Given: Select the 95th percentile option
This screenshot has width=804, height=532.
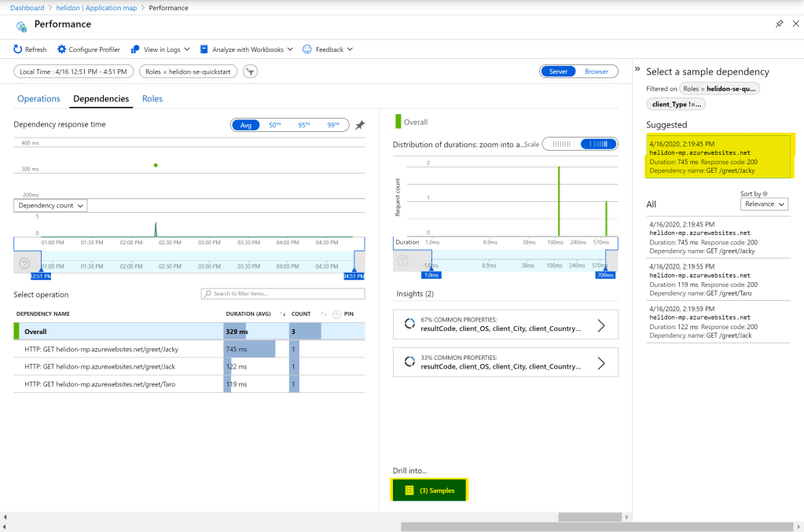Looking at the screenshot, I should point(303,125).
